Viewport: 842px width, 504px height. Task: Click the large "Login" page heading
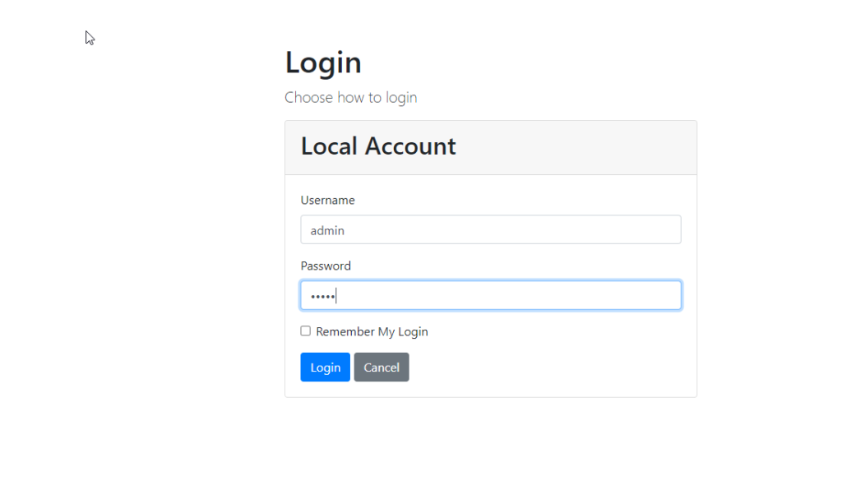tap(323, 62)
